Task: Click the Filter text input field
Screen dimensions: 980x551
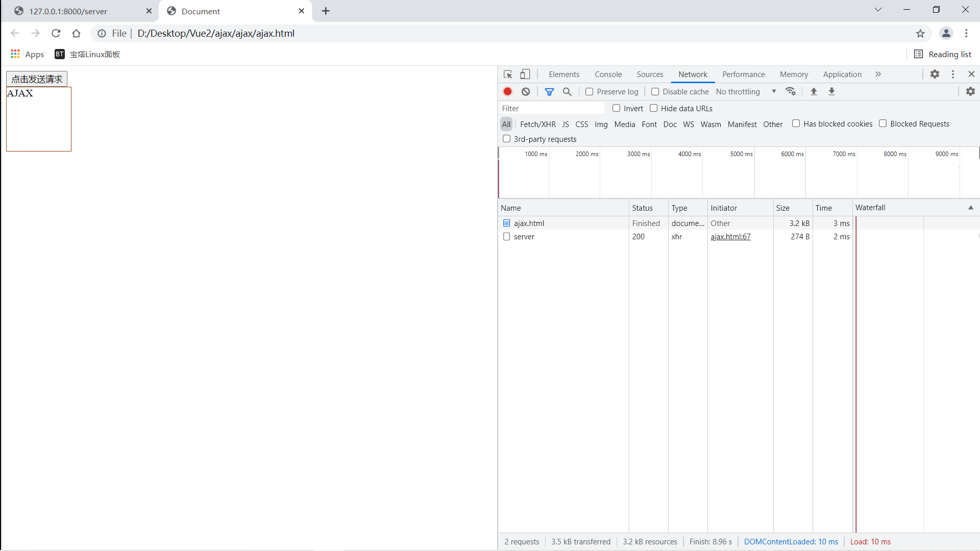Action: point(551,109)
